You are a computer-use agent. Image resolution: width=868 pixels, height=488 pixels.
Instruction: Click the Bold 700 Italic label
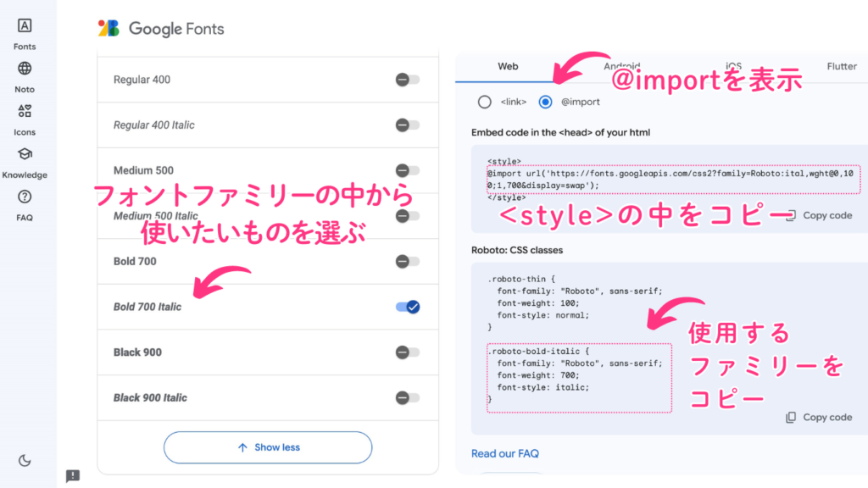[x=147, y=307]
